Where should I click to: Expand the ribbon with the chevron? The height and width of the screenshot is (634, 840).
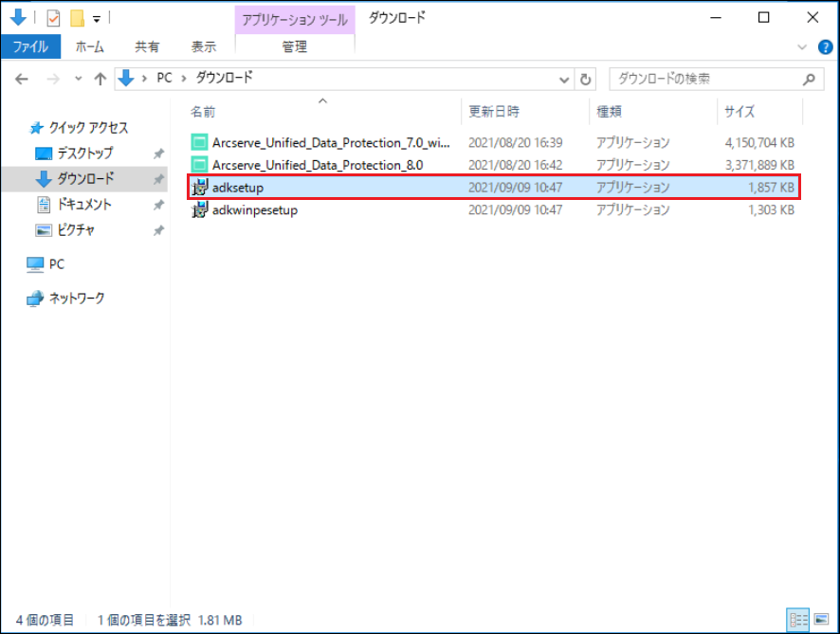point(802,47)
